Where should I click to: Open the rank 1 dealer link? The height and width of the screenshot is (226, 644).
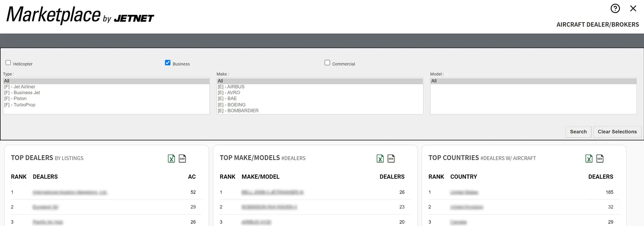pyautogui.click(x=70, y=193)
